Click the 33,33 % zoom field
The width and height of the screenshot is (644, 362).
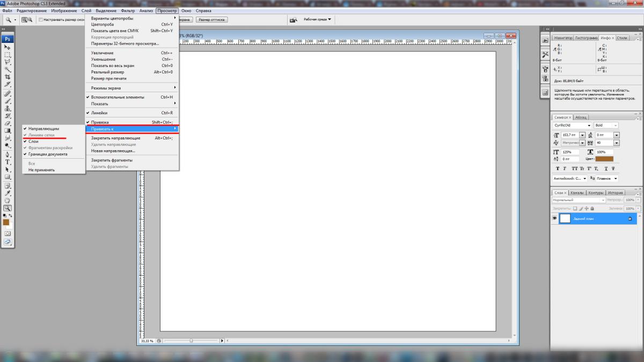147,341
